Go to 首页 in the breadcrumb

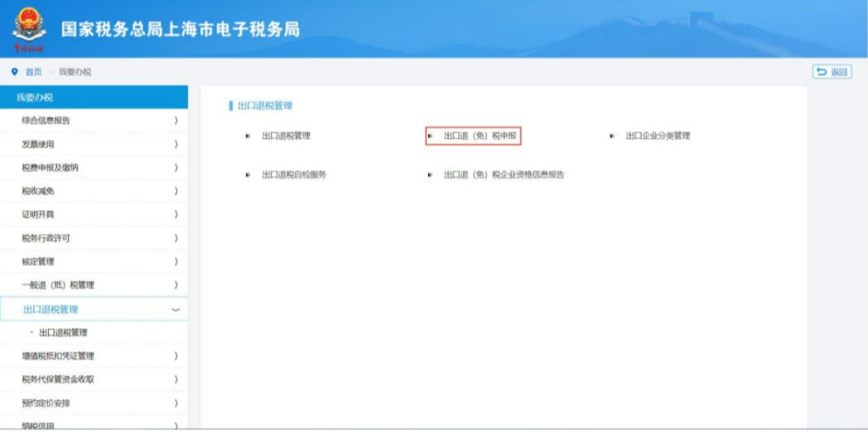(x=34, y=72)
